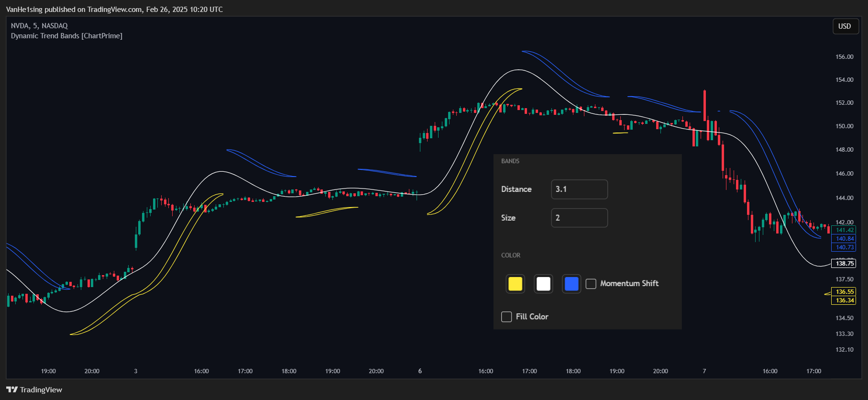868x400 pixels.
Task: Click the Distance input field
Action: coord(579,189)
